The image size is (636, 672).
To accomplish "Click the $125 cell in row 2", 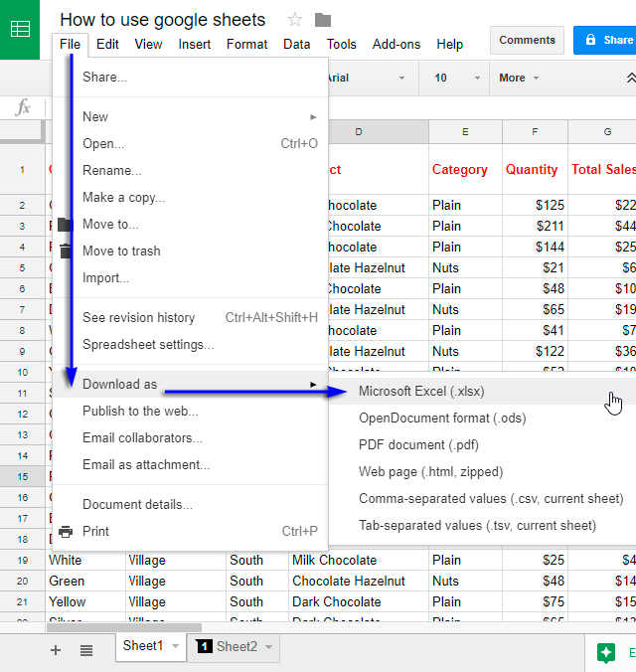I will pos(535,206).
